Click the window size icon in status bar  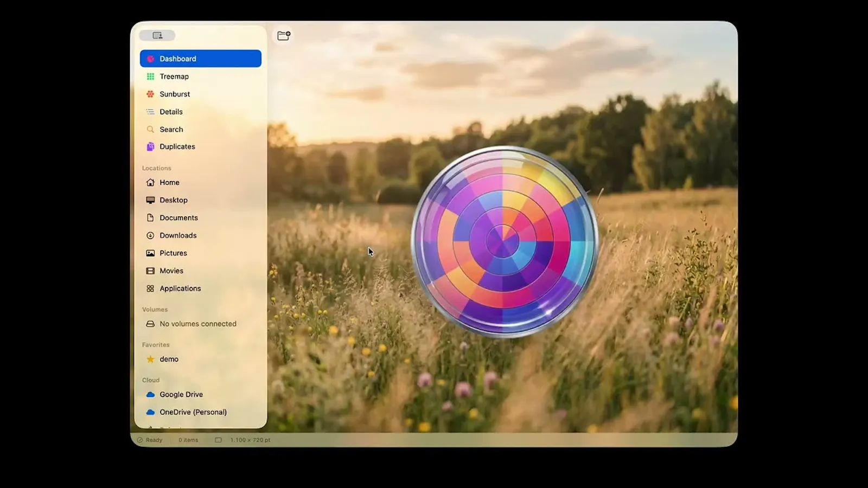click(x=218, y=440)
